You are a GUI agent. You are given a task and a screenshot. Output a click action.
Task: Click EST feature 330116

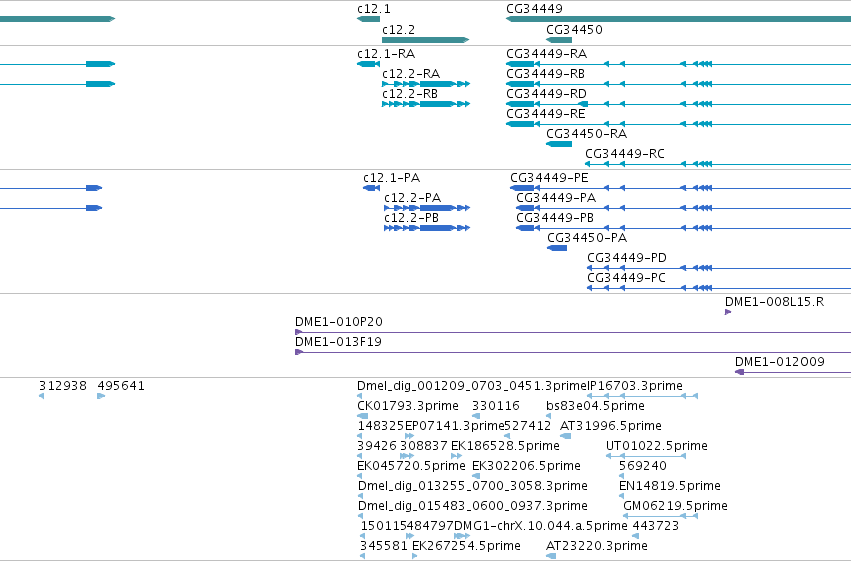pyautogui.click(x=496, y=406)
